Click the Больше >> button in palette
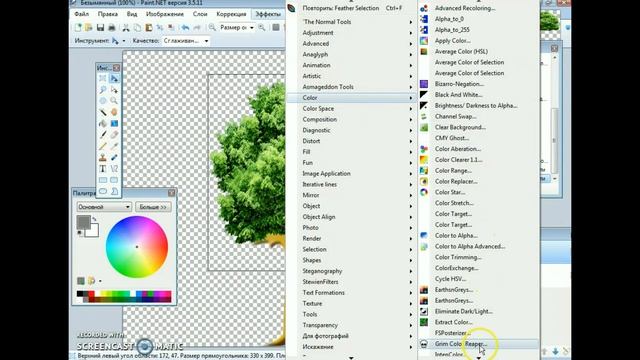The width and height of the screenshot is (640, 360). pyautogui.click(x=153, y=207)
